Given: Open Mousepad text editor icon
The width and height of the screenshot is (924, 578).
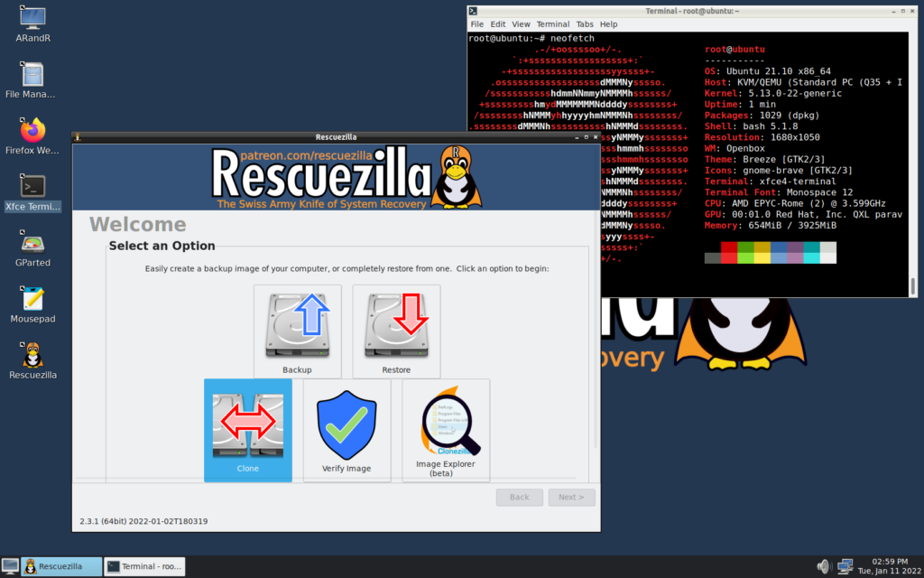Looking at the screenshot, I should tap(32, 302).
